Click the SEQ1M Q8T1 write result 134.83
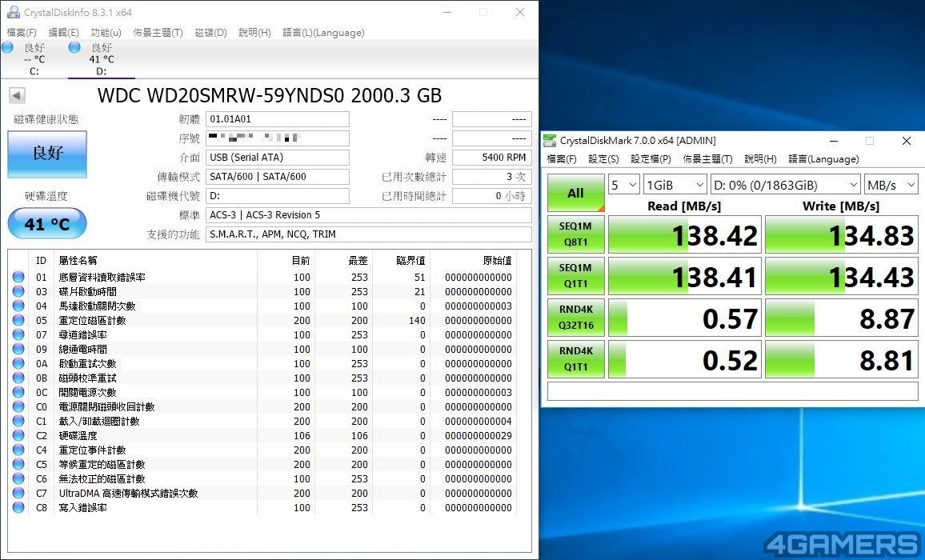Image resolution: width=925 pixels, height=560 pixels. 842,234
